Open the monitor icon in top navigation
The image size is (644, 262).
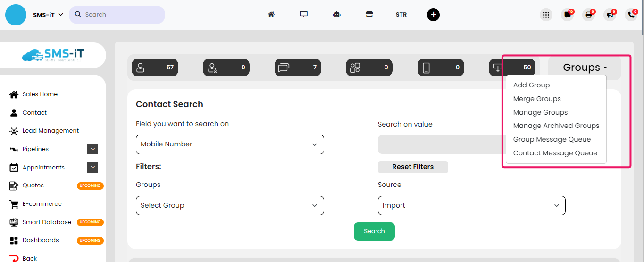[x=304, y=15]
